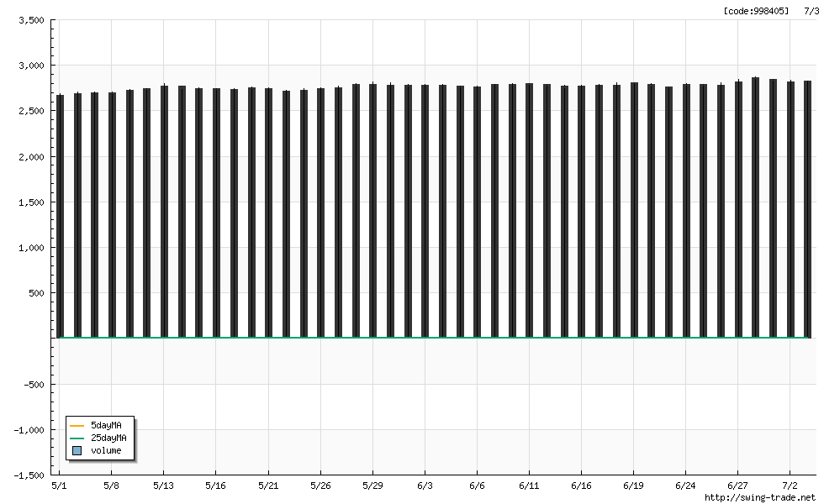Image resolution: width=824 pixels, height=504 pixels.
Task: Click the 500 y-axis label
Action: [x=37, y=293]
